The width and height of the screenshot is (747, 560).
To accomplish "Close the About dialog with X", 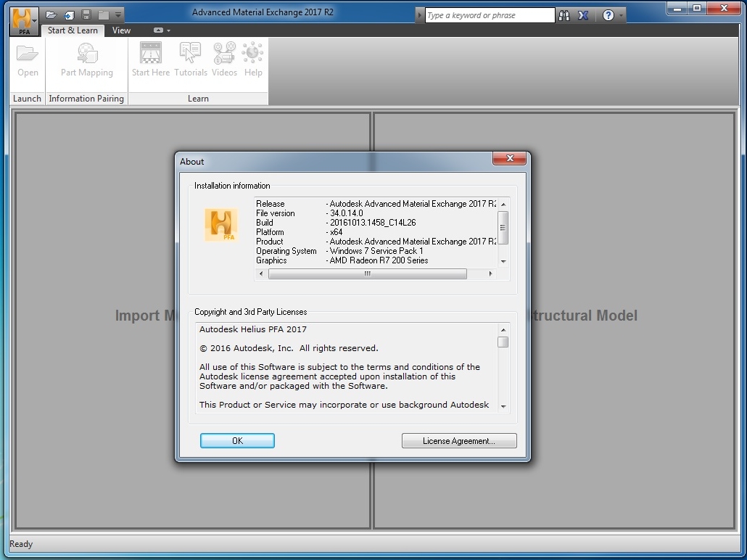I will coord(509,158).
